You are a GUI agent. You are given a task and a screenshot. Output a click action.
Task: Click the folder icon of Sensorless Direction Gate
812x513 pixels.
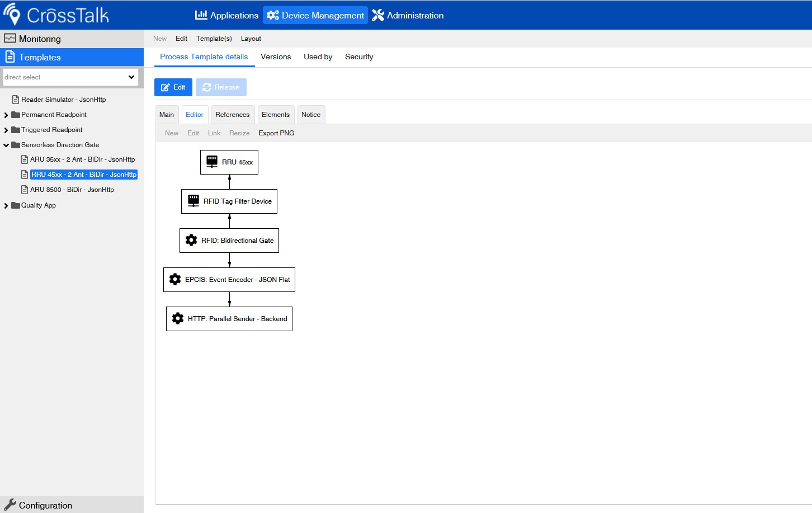click(x=16, y=145)
